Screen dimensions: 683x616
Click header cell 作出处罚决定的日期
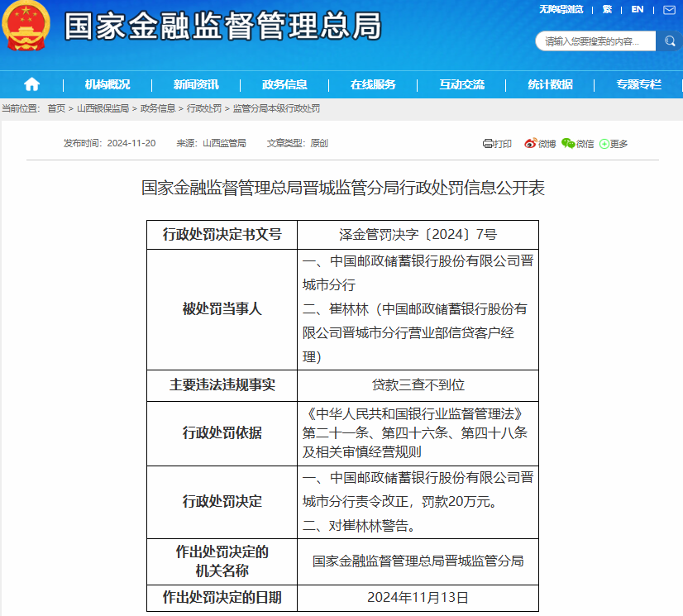click(x=222, y=598)
